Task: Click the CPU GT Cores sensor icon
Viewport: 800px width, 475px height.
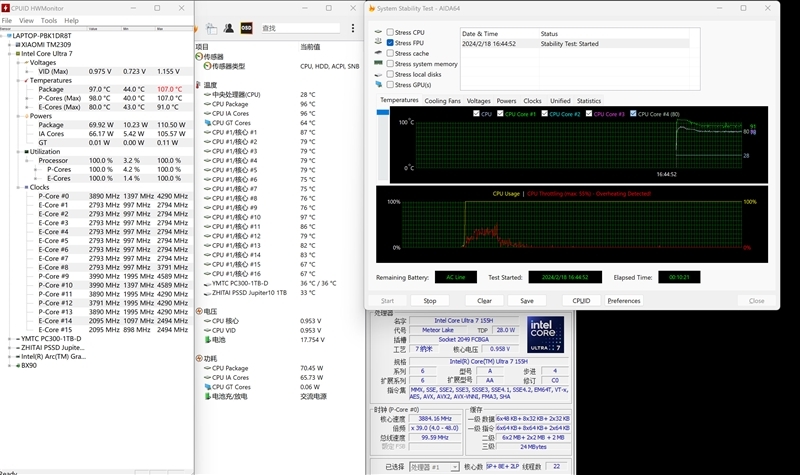Action: 207,123
